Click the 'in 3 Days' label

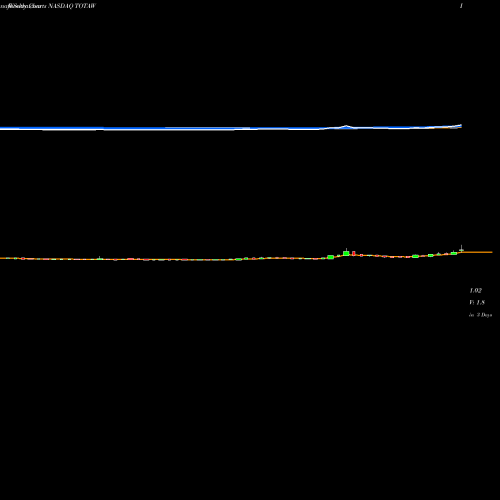pyautogui.click(x=480, y=315)
